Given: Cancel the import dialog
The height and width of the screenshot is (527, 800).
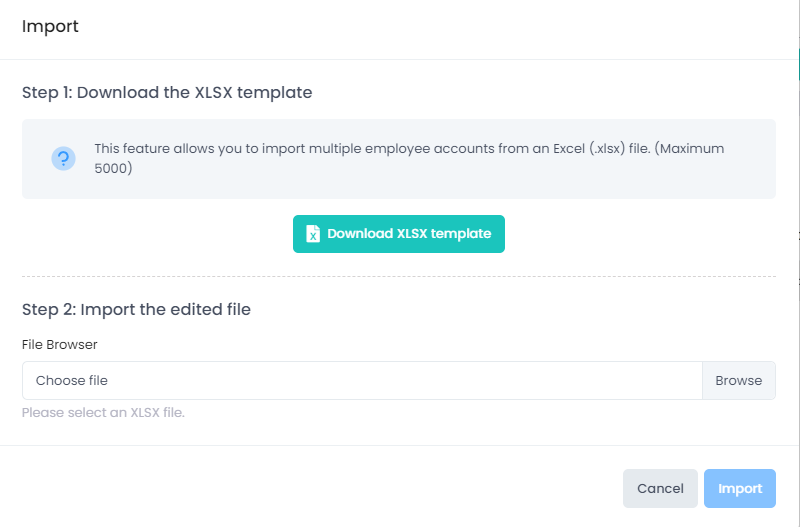Looking at the screenshot, I should tap(660, 488).
